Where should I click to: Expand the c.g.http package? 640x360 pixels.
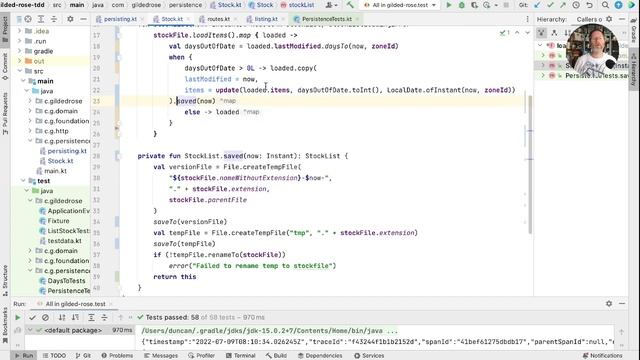[x=30, y=131]
